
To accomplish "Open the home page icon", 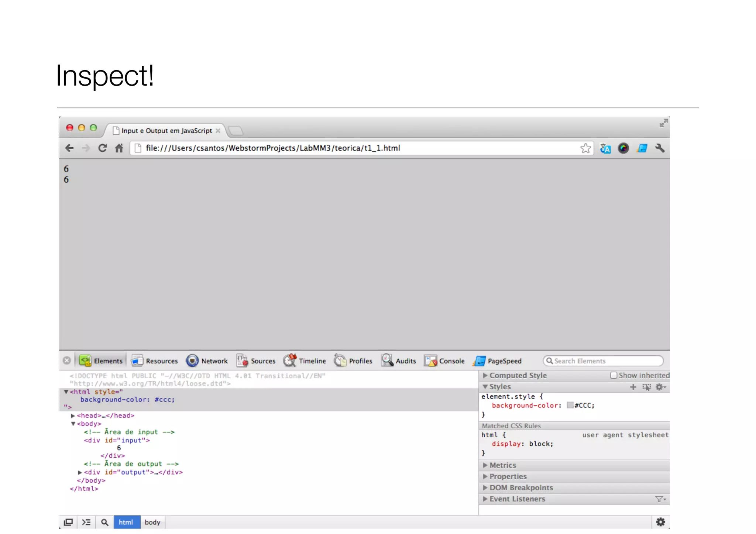I will [x=119, y=148].
